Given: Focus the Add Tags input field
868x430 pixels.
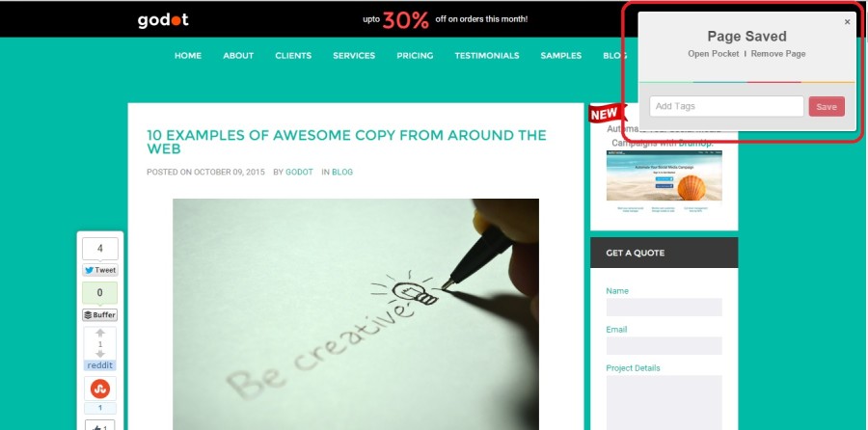Looking at the screenshot, I should click(x=726, y=106).
